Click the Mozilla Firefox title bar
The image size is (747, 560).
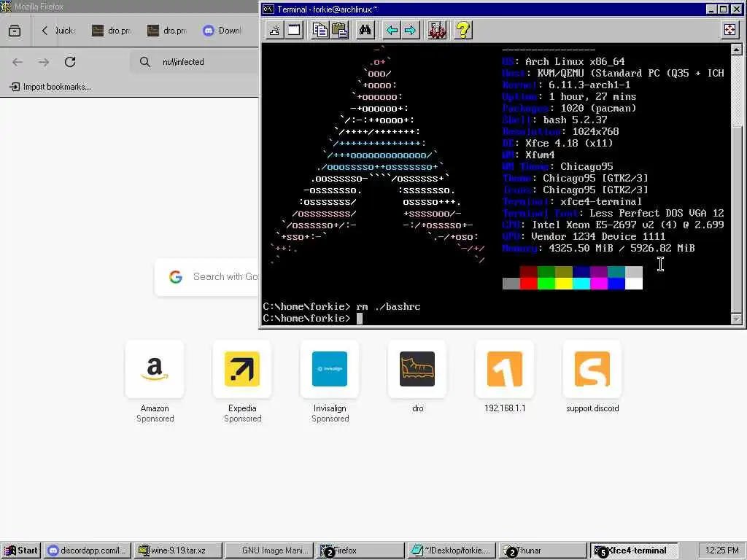pos(130,7)
